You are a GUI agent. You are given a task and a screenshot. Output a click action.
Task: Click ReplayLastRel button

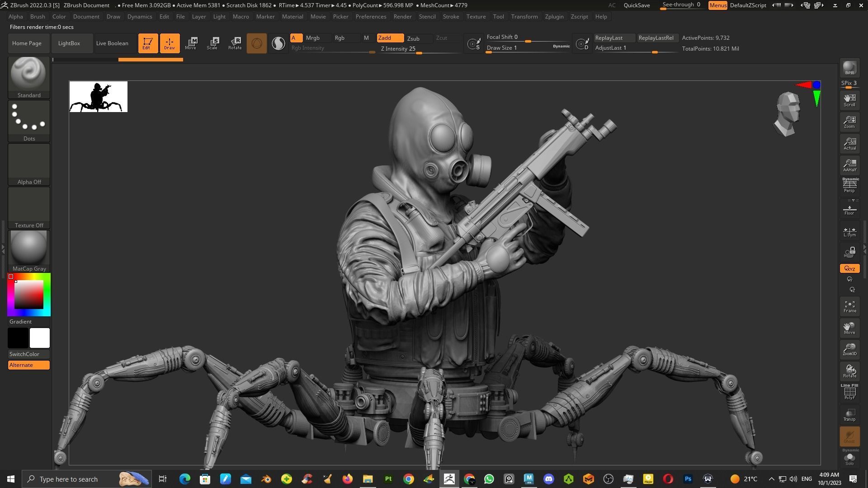657,38
